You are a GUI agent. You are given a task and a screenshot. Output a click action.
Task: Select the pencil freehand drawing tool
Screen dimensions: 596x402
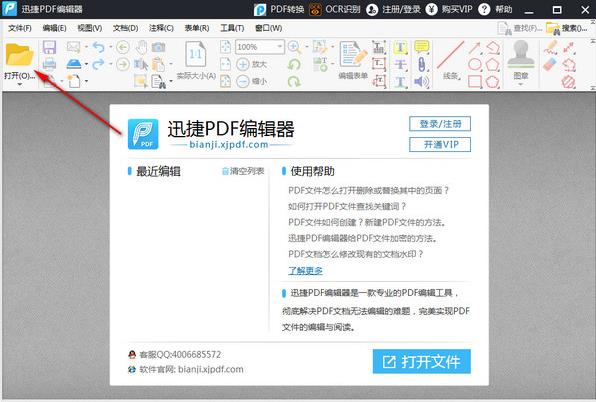tap(550, 47)
